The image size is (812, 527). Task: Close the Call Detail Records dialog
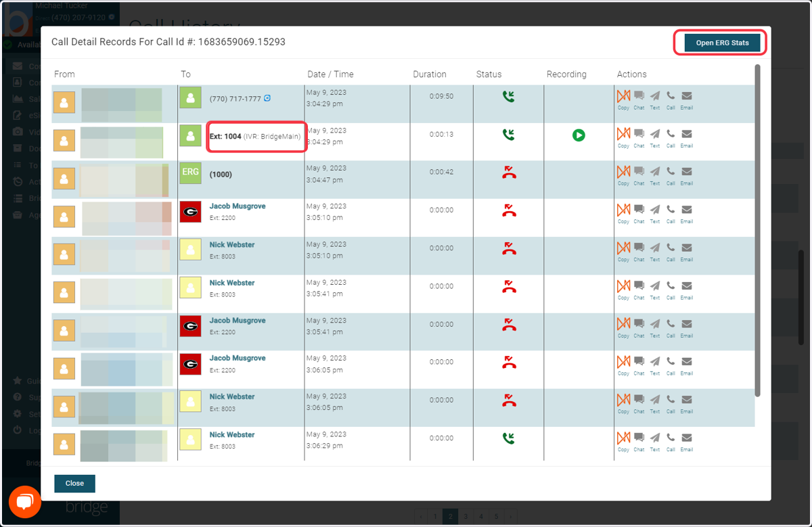pyautogui.click(x=74, y=483)
